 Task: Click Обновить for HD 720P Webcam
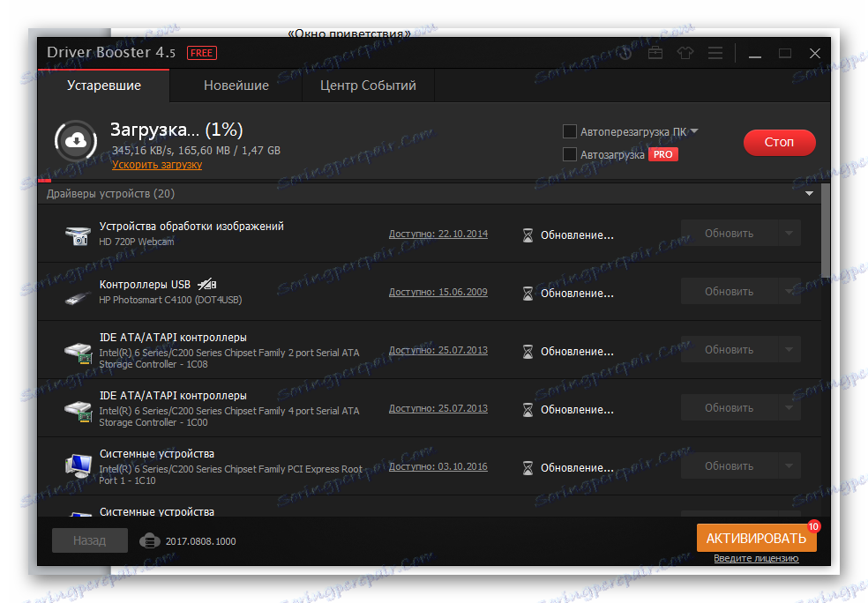(729, 234)
